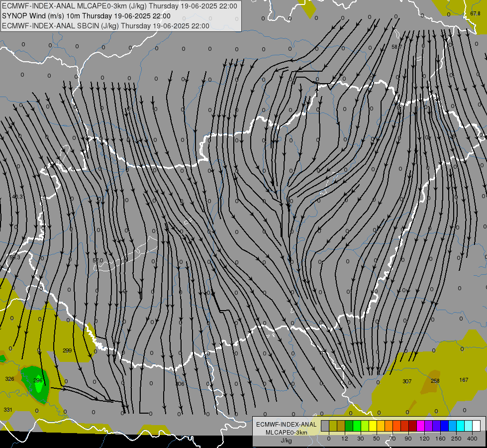
Task: Select the red legend swatch left of 90
Action: click(x=405, y=426)
